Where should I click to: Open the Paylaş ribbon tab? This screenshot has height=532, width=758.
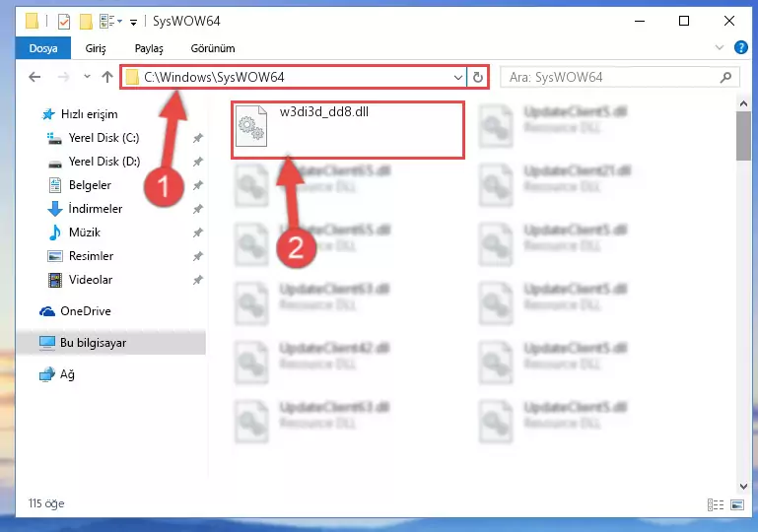[149, 48]
